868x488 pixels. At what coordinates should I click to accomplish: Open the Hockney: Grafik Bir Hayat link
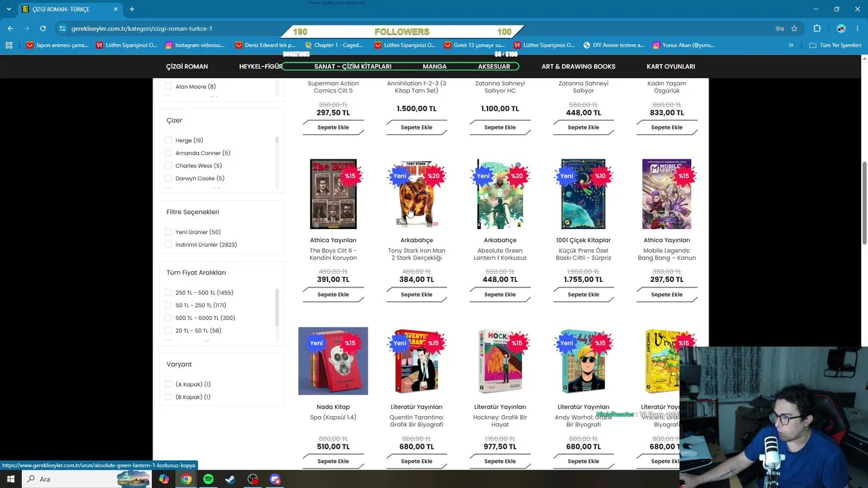click(x=500, y=421)
